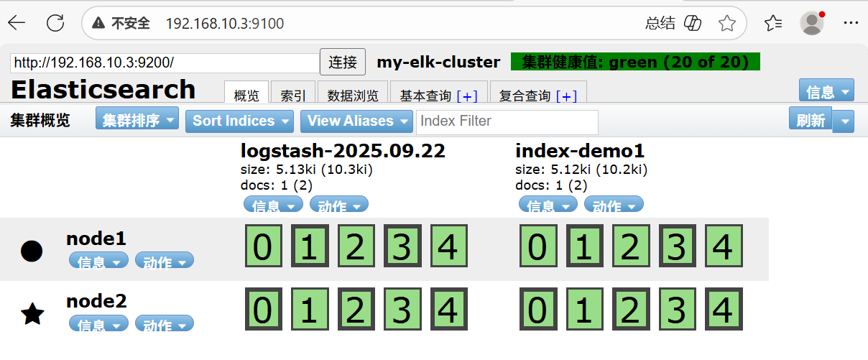Image resolution: width=868 pixels, height=360 pixels.
Task: Add page to favorites with star icon
Action: pyautogui.click(x=727, y=23)
